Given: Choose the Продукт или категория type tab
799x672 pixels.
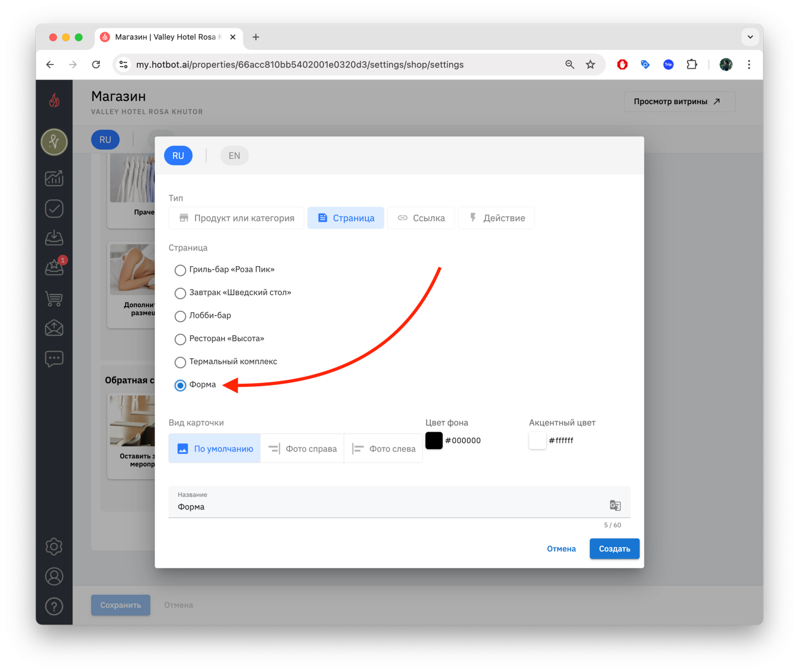Looking at the screenshot, I should (x=236, y=218).
